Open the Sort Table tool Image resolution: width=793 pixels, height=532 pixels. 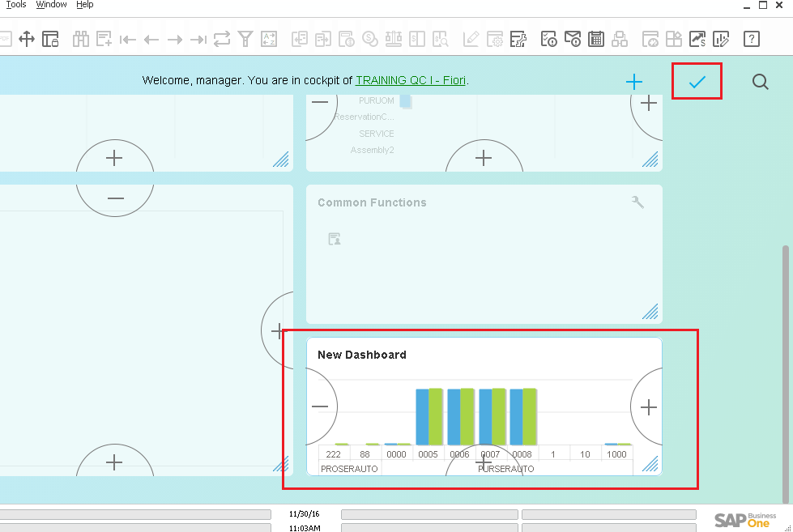(x=269, y=38)
